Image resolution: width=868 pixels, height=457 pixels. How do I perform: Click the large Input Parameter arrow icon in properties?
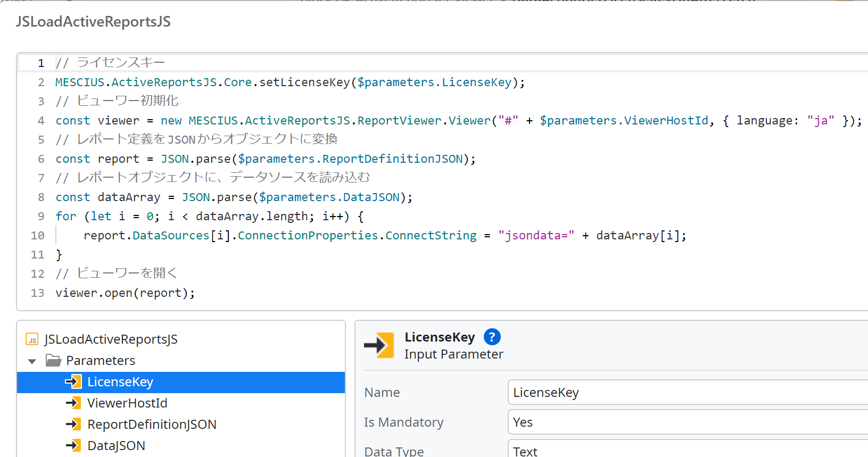click(x=379, y=345)
